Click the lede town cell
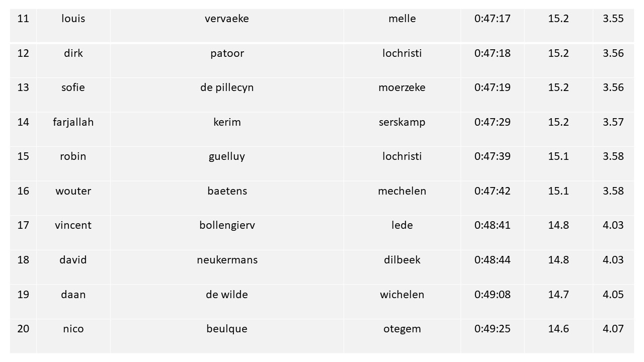 click(x=402, y=232)
